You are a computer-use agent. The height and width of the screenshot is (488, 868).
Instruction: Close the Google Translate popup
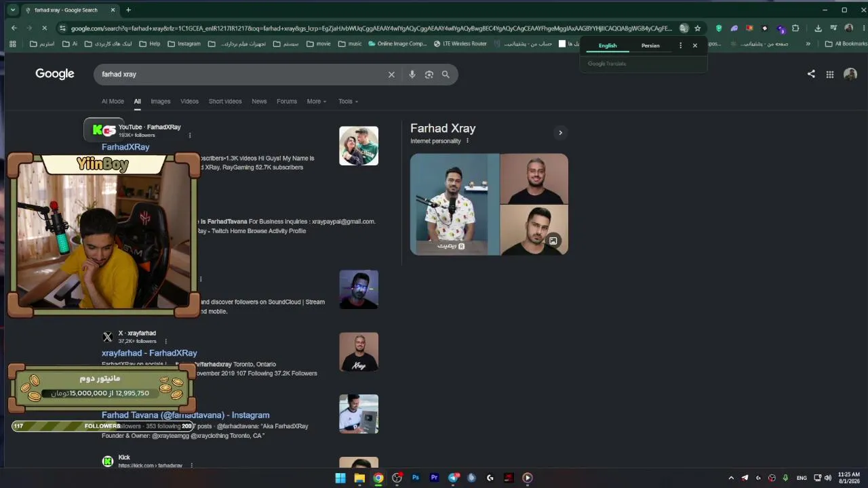coord(694,45)
